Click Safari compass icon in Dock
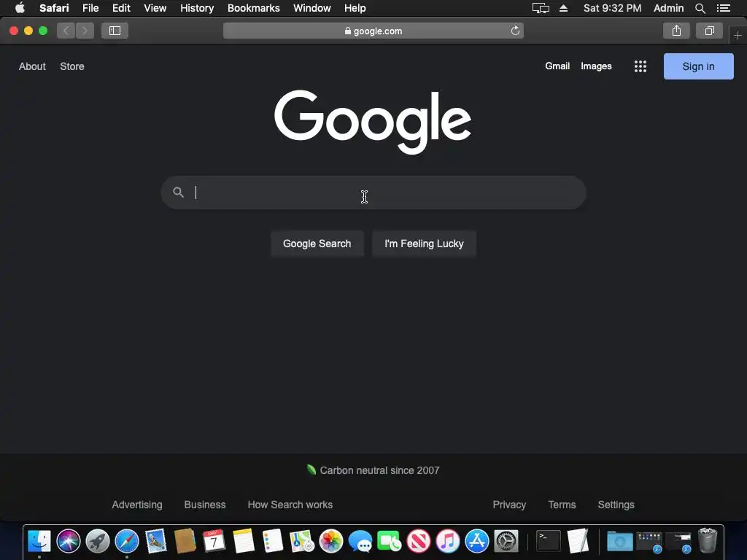 [127, 542]
